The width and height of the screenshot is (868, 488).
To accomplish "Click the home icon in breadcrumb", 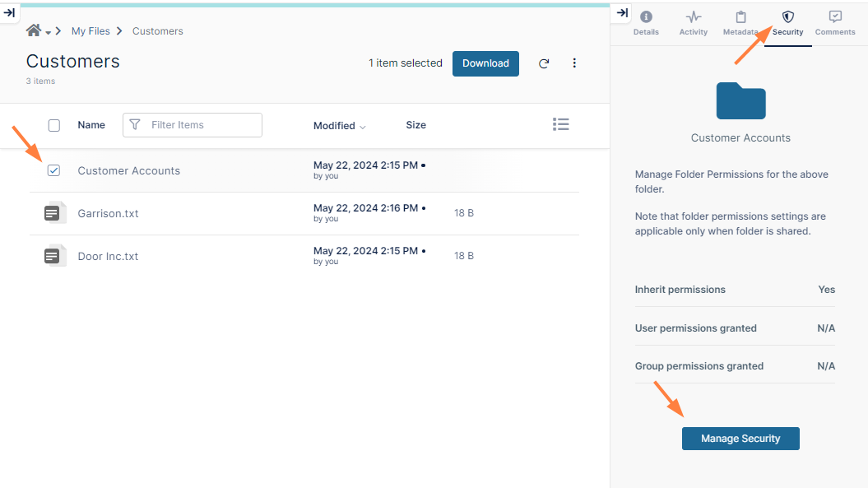I will click(34, 30).
